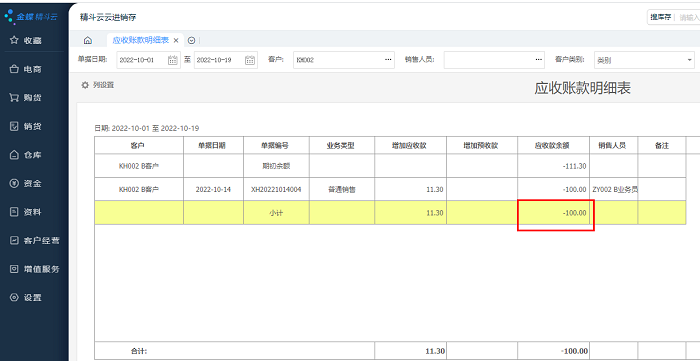Select 11.30 in the 小计 row
The image size is (700, 361).
(x=411, y=213)
